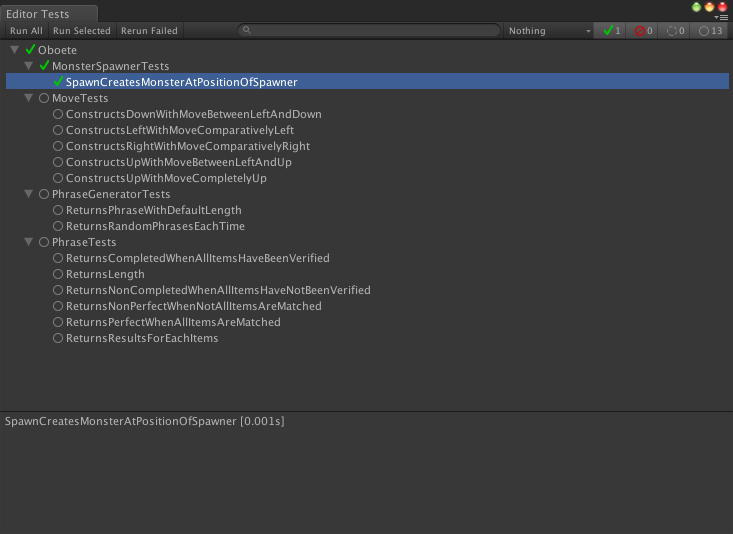Screen dimensions: 733x534
Task: Select the ConstructsLeftWithMoveComparativelyLeft test label
Action: pyautogui.click(x=180, y=130)
